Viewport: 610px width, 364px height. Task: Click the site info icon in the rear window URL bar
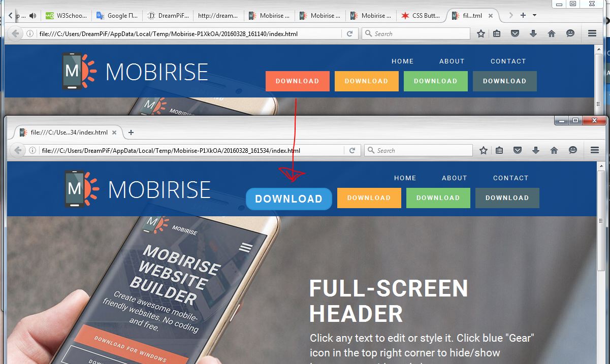tap(30, 34)
